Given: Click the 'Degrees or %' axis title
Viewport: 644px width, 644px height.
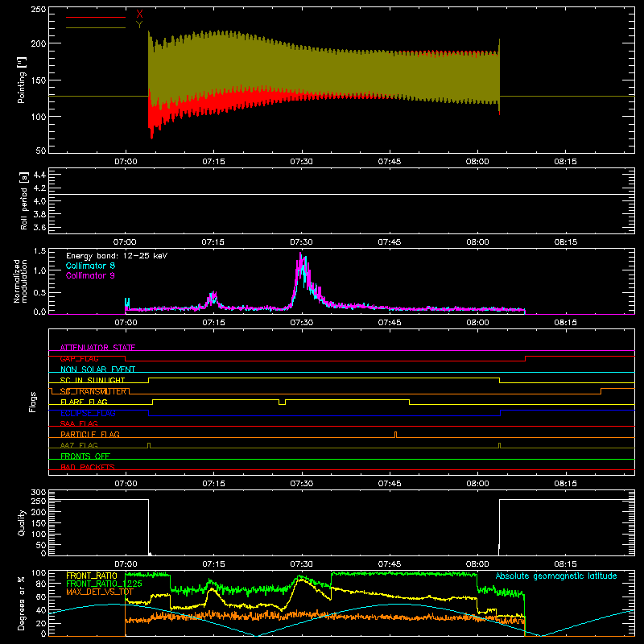Looking at the screenshot, I should 22,603.
